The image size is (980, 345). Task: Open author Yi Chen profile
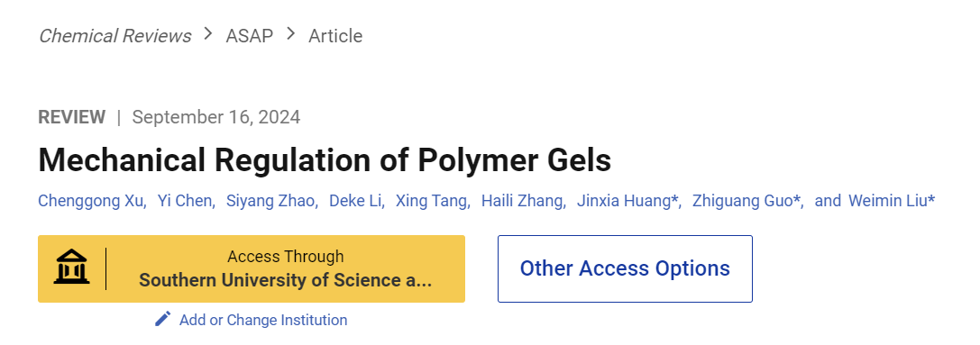point(185,201)
